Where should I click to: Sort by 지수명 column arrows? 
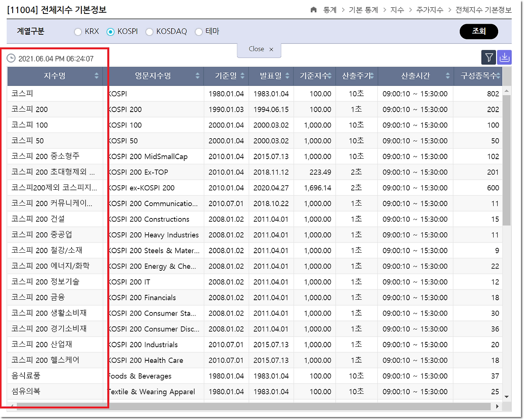97,76
